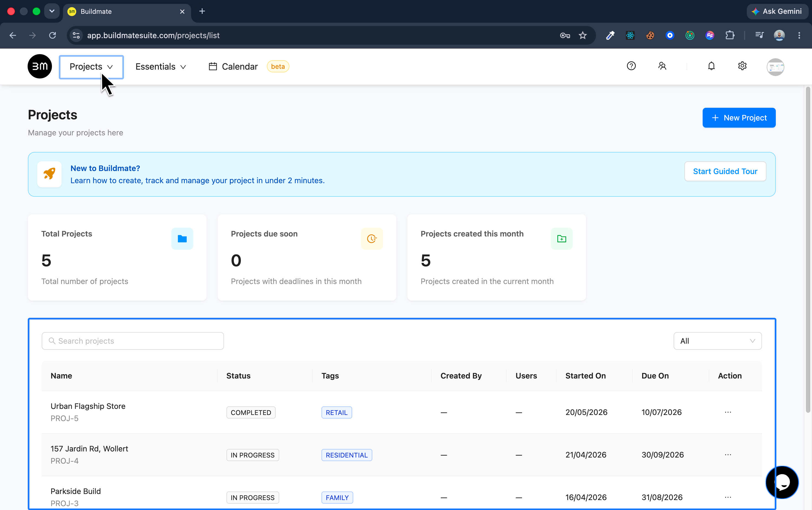This screenshot has height=510, width=812.
Task: Open the settings gear icon
Action: (x=742, y=66)
